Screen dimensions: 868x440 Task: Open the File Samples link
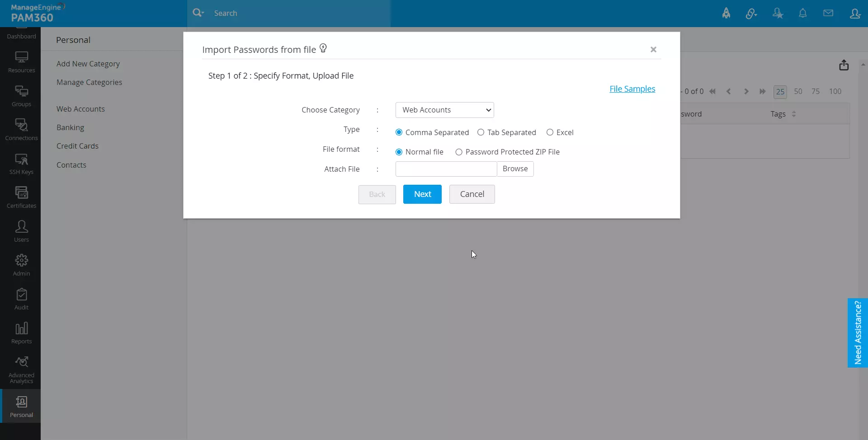pyautogui.click(x=632, y=89)
